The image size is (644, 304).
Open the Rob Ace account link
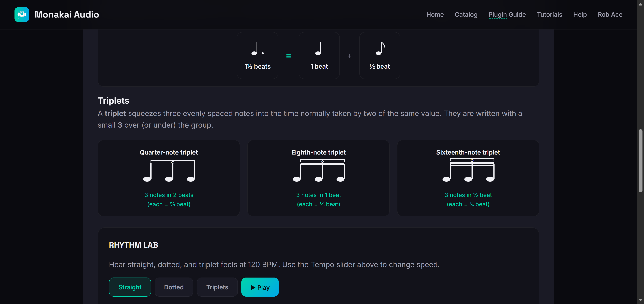(610, 14)
